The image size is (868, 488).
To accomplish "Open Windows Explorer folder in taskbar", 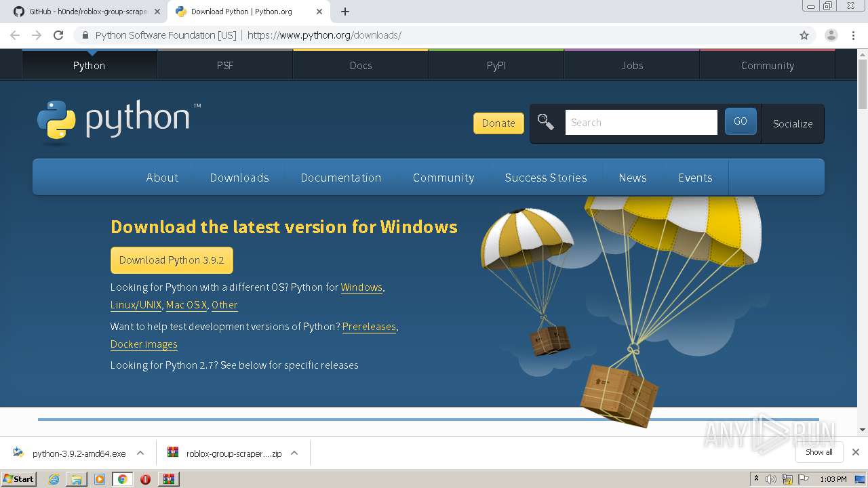I will tap(77, 479).
